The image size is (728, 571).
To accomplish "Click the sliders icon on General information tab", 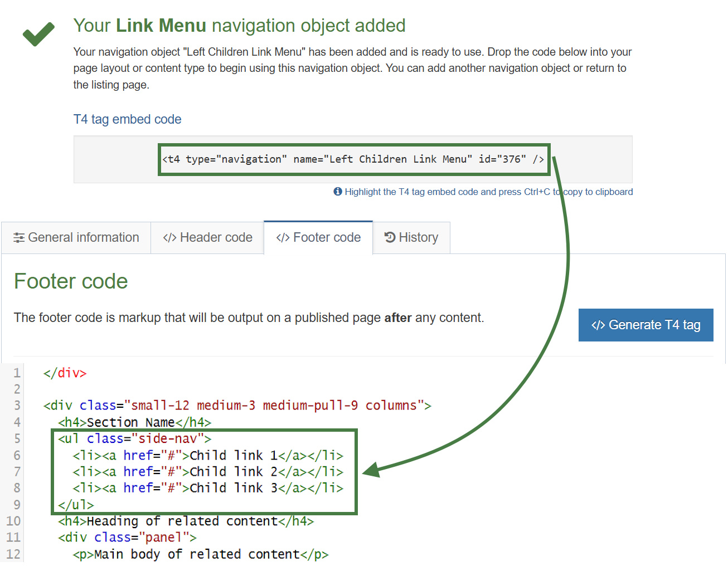I will point(18,237).
